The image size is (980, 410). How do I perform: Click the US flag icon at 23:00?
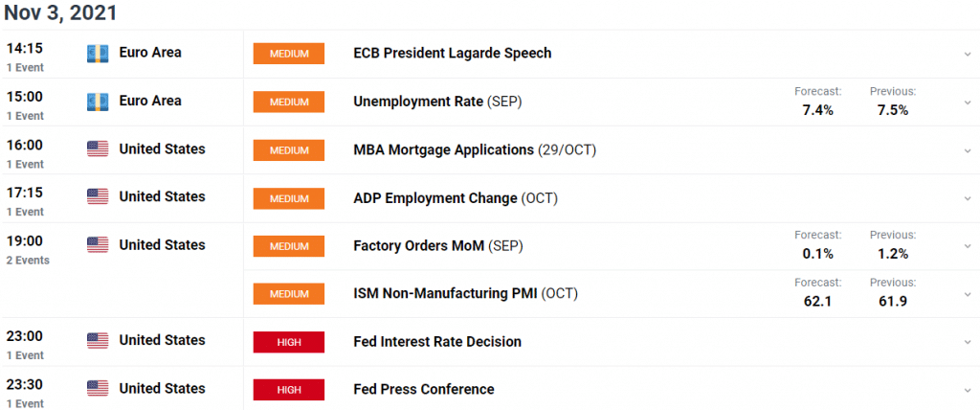[x=98, y=340]
